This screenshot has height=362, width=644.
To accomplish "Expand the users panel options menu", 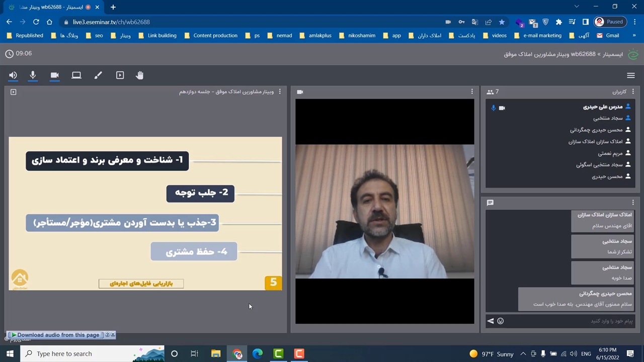I will 633,92.
